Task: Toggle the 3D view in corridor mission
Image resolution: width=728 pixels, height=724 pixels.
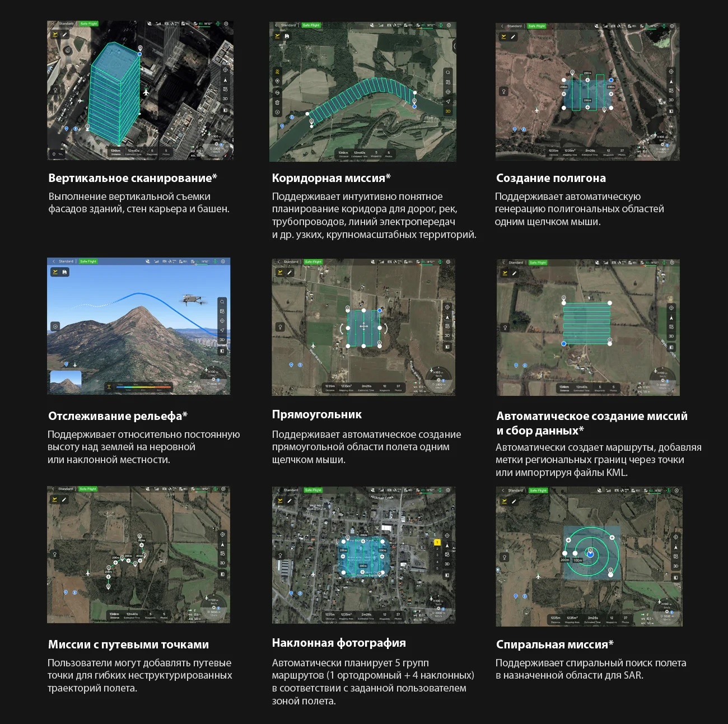Action: [x=447, y=111]
